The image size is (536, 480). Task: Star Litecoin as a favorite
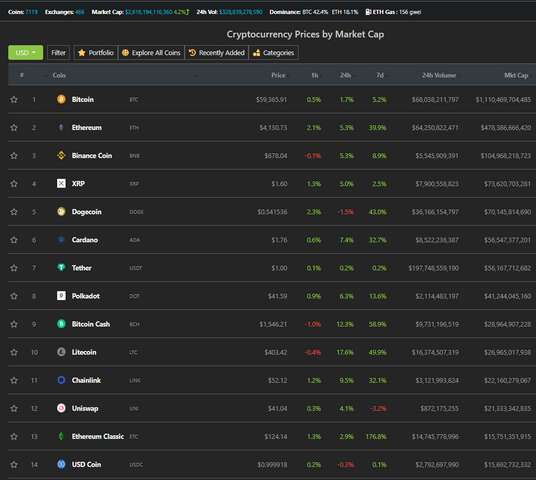14,352
